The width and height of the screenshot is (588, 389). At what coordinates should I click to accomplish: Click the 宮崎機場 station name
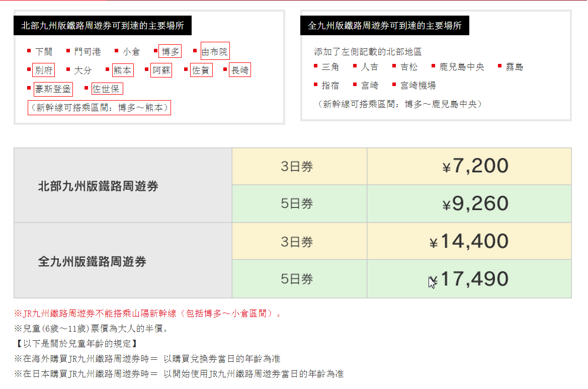418,86
